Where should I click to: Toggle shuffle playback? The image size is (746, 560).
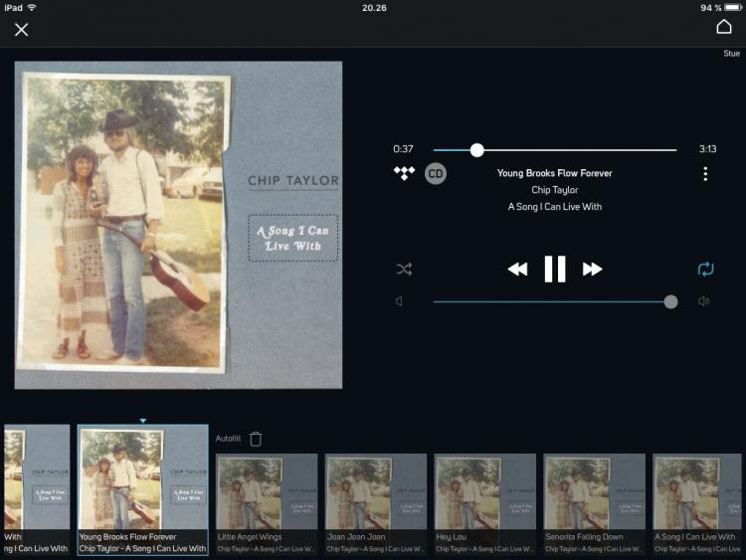[x=404, y=270]
